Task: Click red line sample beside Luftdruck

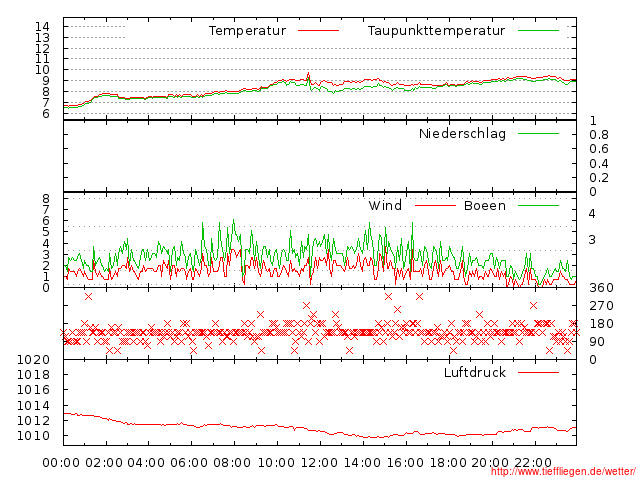Action: tap(538, 372)
